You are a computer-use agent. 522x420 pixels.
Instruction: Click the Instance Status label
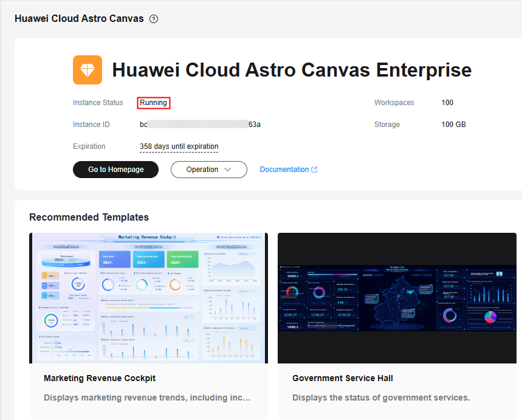coord(98,103)
